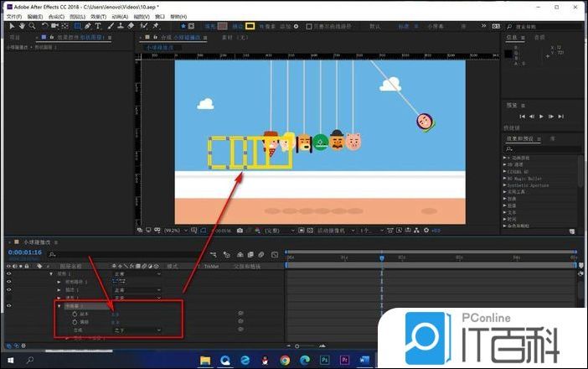This screenshot has width=588, height=369.
Task: Click the current time 0:00:01:16 display
Action: pos(25,252)
